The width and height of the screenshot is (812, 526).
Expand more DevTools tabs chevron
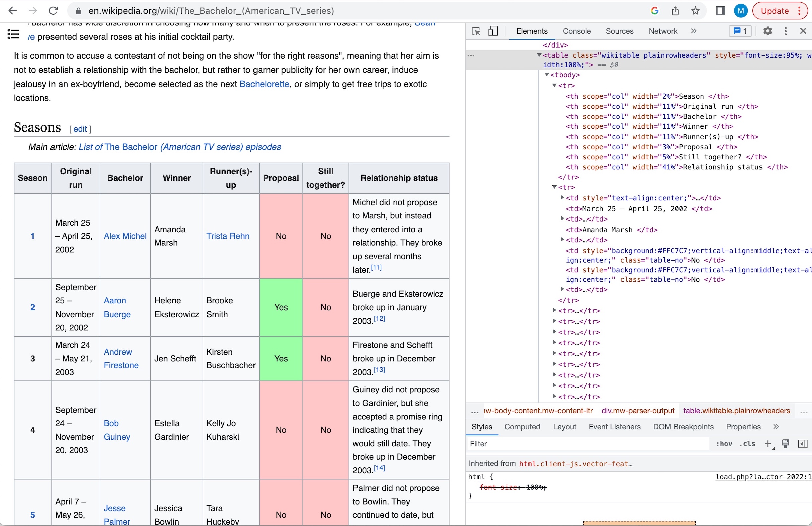click(x=694, y=31)
